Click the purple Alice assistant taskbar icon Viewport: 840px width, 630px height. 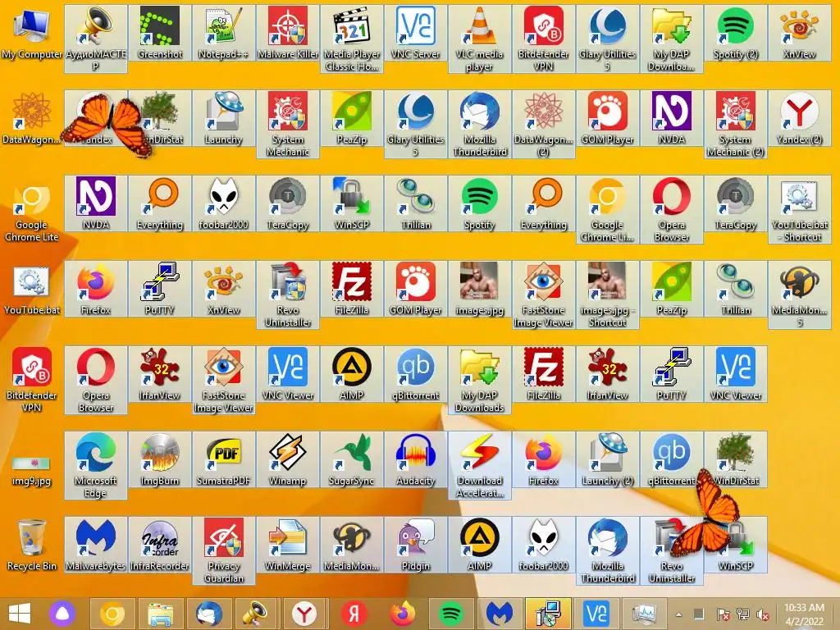(x=62, y=614)
